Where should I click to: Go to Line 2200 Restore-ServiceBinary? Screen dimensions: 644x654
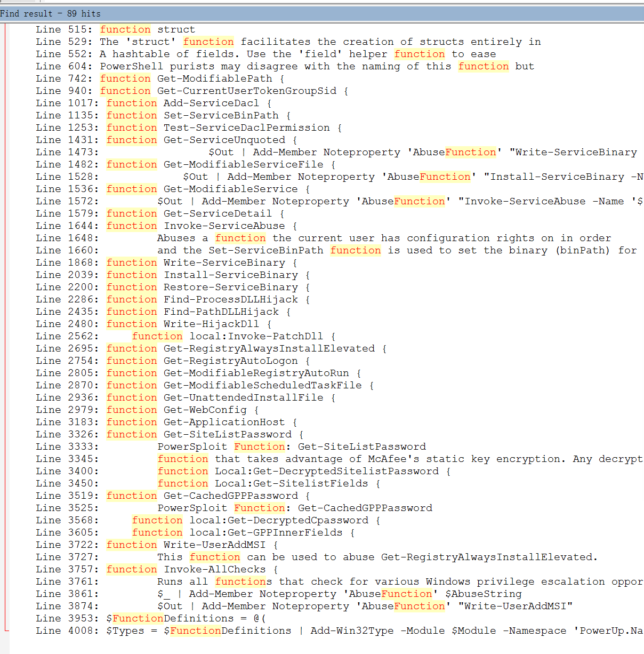[x=173, y=287]
